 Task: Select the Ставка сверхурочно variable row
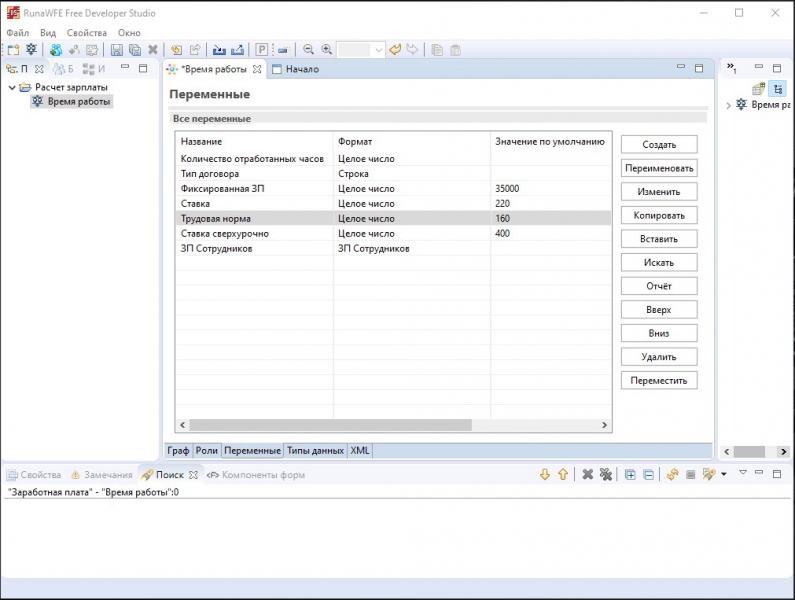click(x=224, y=233)
